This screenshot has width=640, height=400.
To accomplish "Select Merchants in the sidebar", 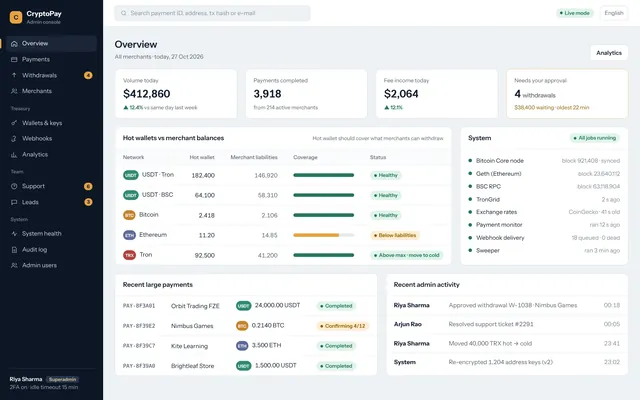I will click(x=51, y=91).
